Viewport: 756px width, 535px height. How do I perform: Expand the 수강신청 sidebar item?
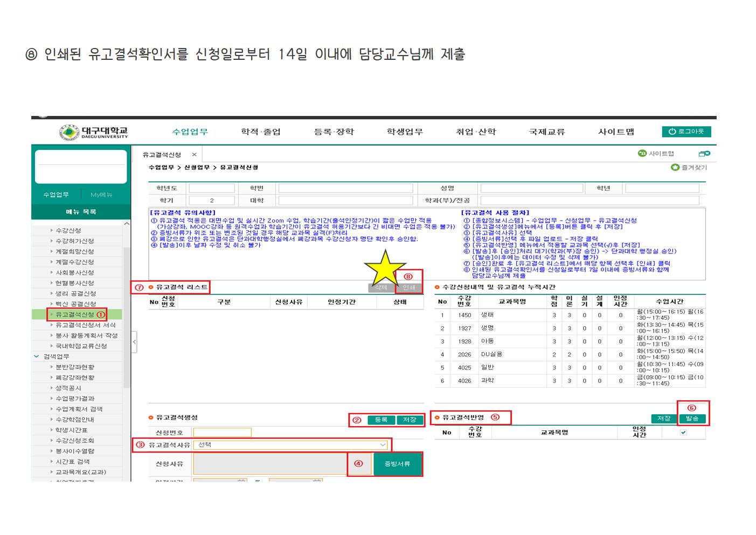[68, 230]
